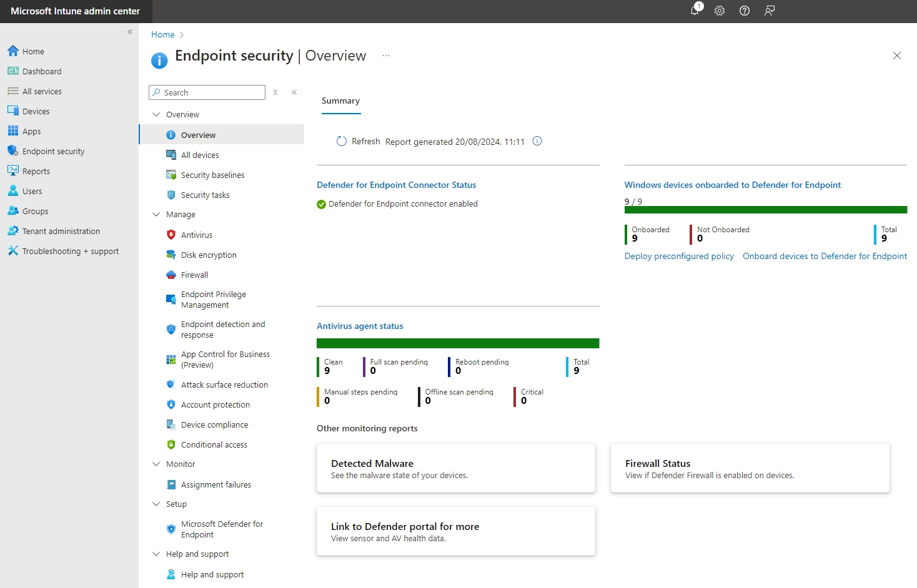
Task: Click the Devices monitor icon
Action: pos(13,111)
